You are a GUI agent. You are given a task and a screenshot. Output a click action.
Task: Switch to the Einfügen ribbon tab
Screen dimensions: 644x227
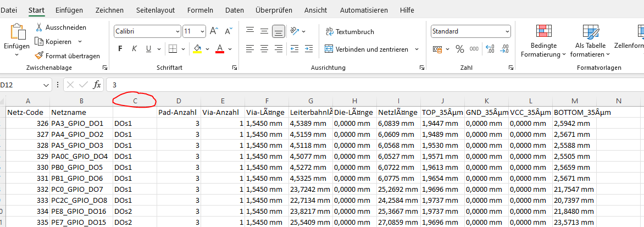[x=69, y=10]
